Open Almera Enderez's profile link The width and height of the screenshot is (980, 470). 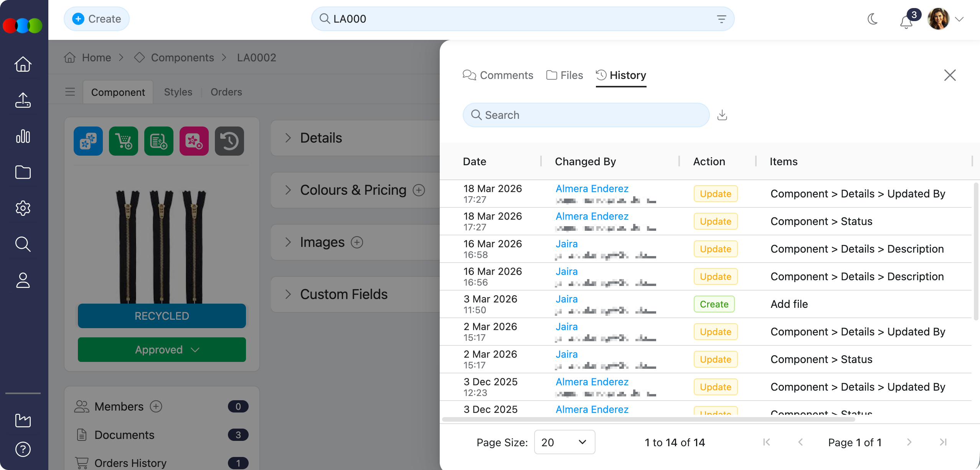(x=591, y=188)
